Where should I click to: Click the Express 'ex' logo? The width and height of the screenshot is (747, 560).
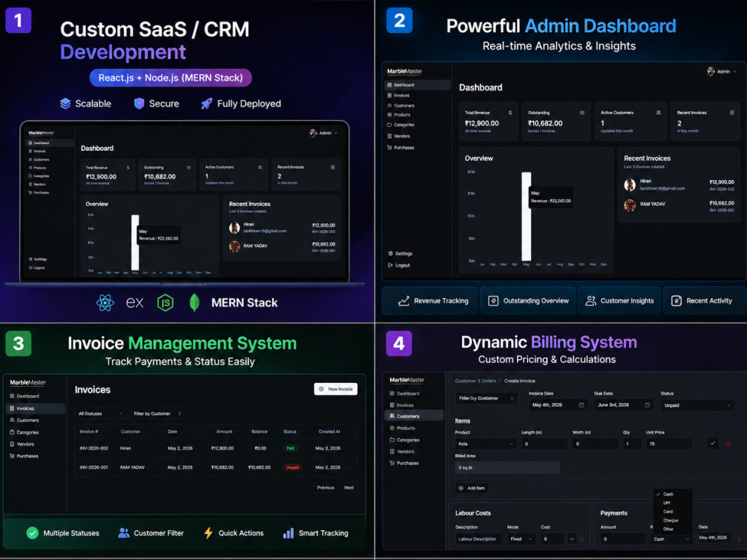click(x=134, y=302)
